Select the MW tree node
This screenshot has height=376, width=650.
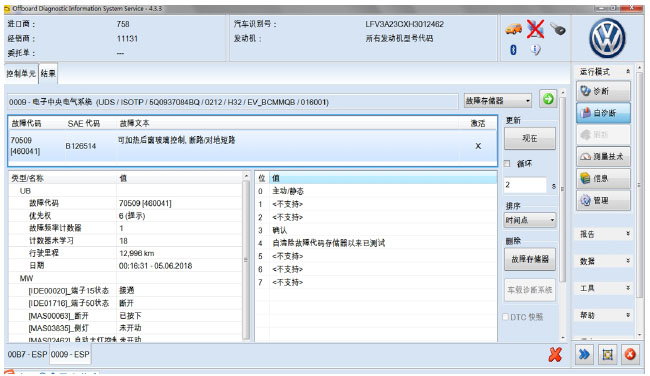pos(26,278)
